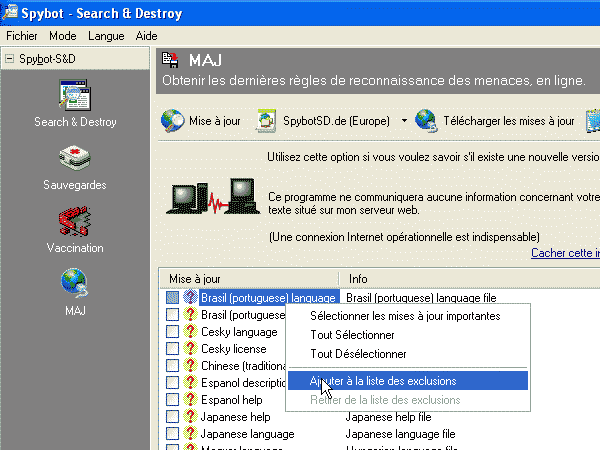
Task: Open the SpybotSD.de (Europe) server dropdown arrow
Action: pyautogui.click(x=404, y=121)
